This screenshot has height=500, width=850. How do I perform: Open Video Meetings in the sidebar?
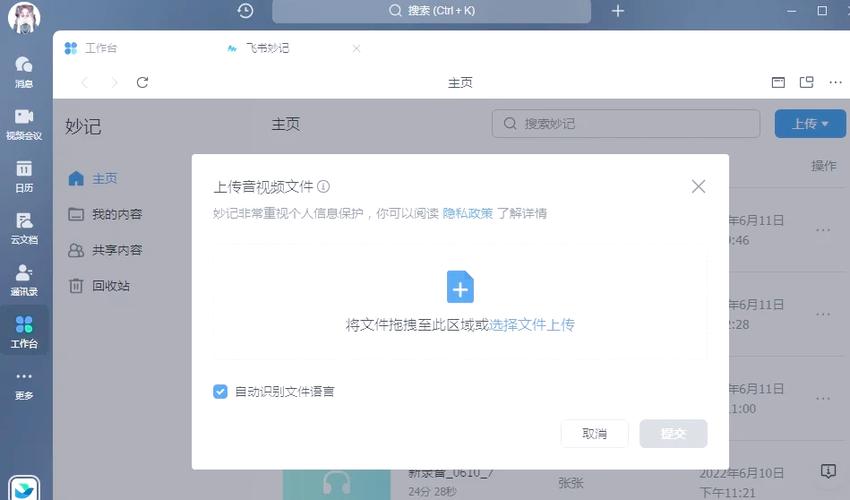coord(24,124)
